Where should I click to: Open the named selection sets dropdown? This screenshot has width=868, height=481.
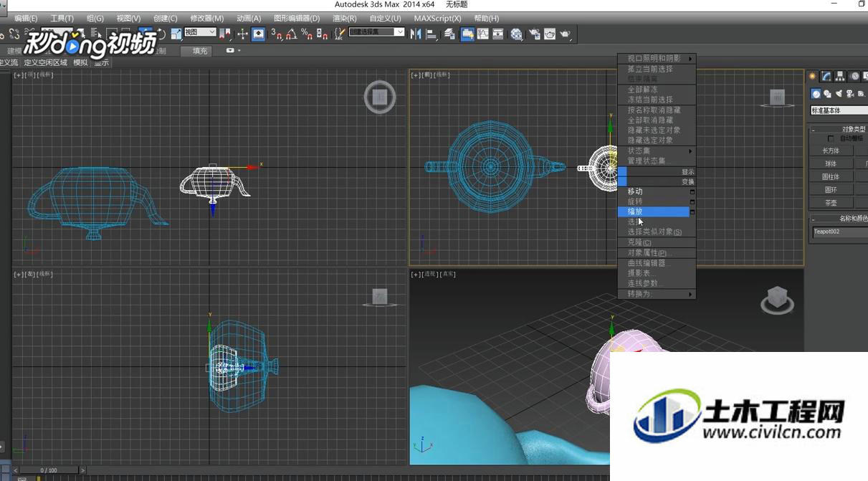click(x=376, y=32)
